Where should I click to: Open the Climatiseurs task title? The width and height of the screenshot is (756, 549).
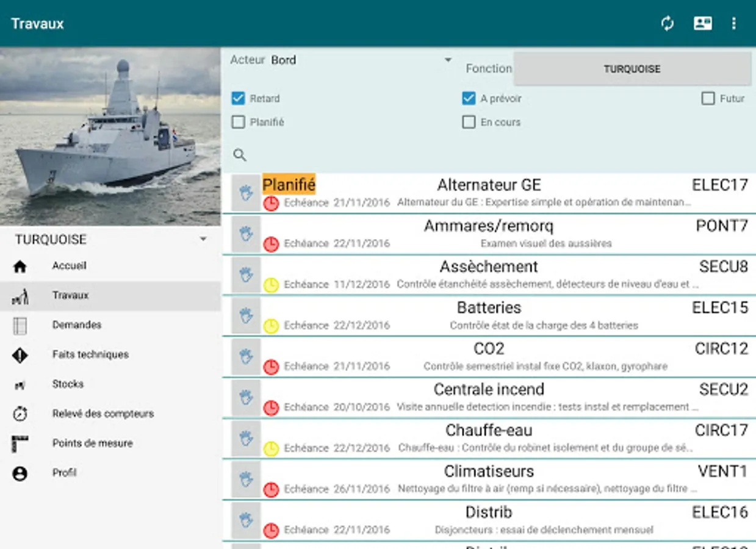[489, 471]
